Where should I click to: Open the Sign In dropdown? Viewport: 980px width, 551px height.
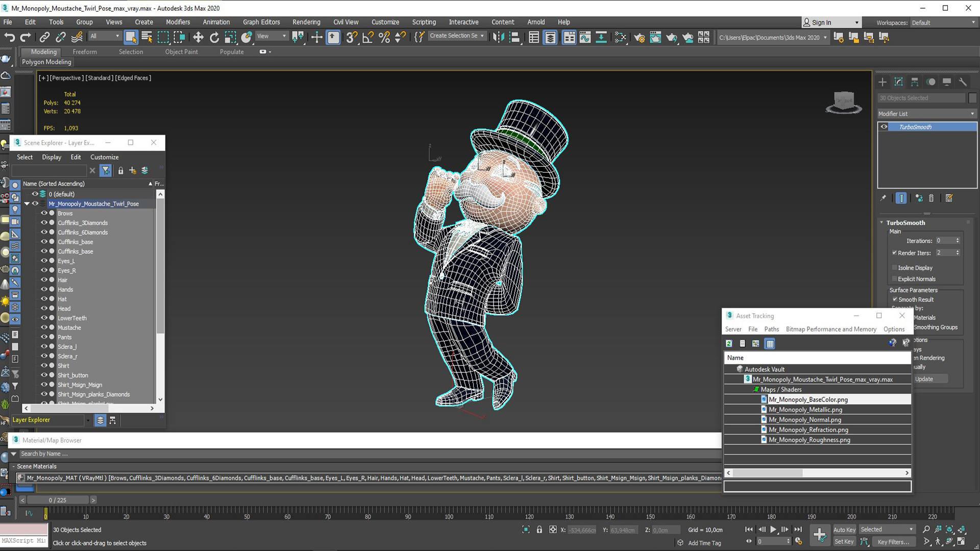pyautogui.click(x=831, y=22)
